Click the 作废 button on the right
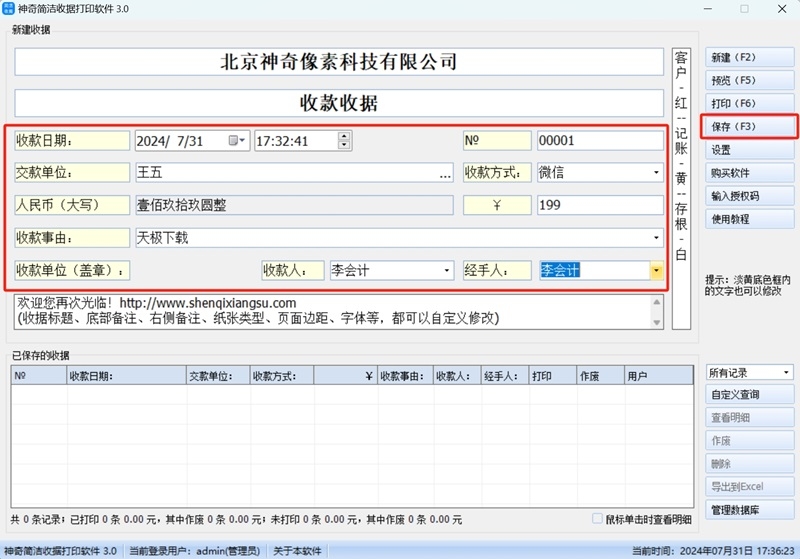Viewport: 800px width, 559px height. tap(749, 441)
